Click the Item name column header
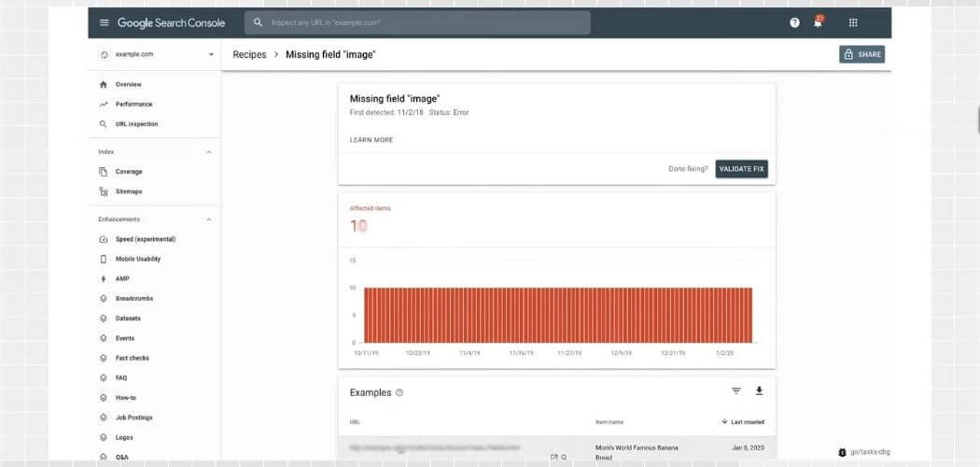Image resolution: width=980 pixels, height=467 pixels. (x=609, y=422)
